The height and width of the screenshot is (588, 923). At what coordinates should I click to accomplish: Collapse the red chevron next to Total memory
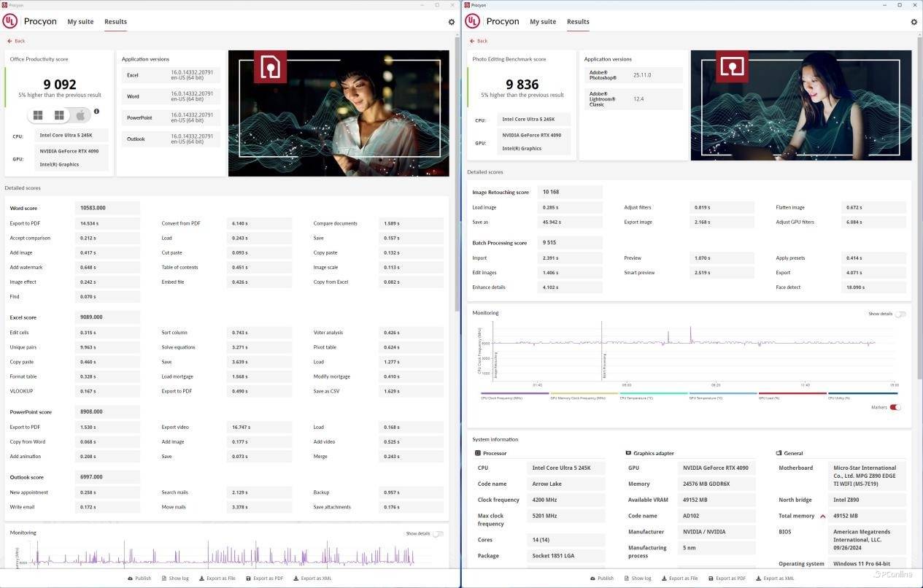tap(823, 516)
